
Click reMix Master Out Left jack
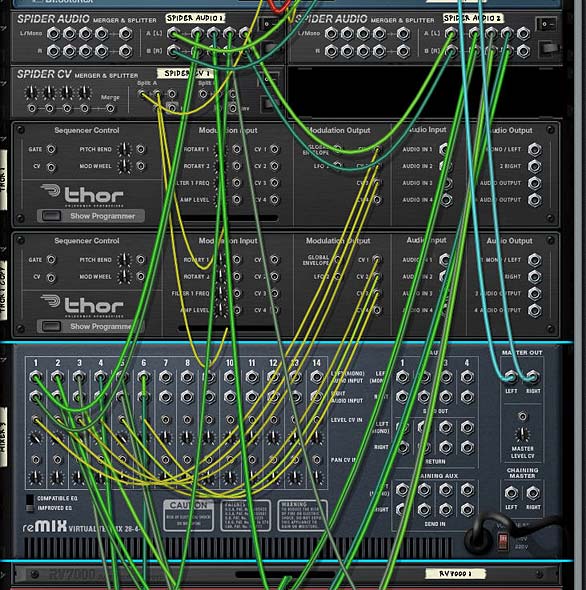coord(511,376)
